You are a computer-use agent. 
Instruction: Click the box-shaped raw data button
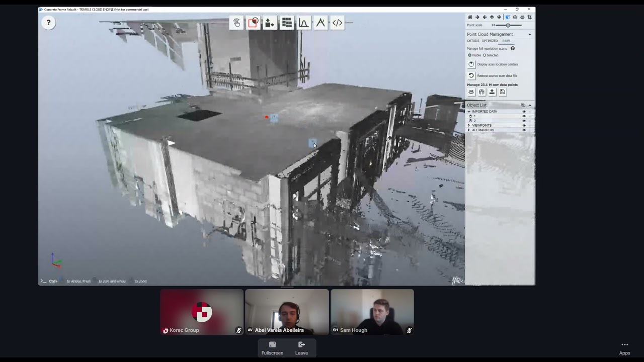(481, 92)
